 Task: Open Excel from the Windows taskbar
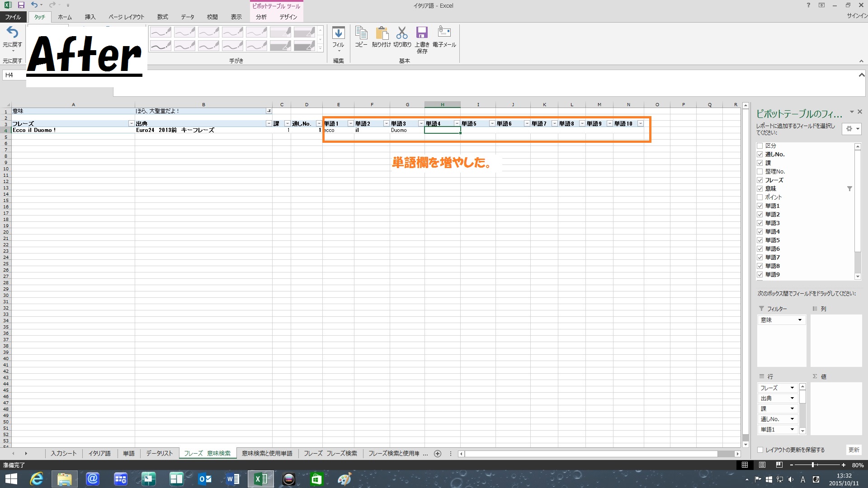[261, 479]
